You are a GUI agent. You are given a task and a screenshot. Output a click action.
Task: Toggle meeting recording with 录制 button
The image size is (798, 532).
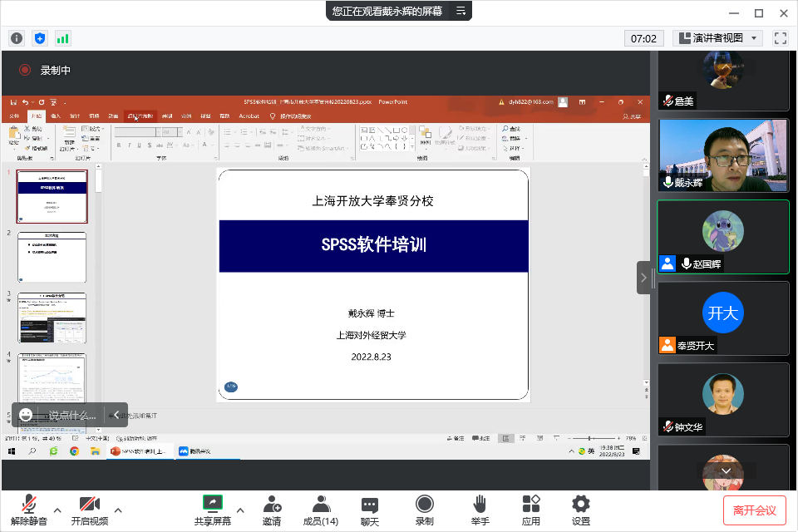tap(425, 510)
